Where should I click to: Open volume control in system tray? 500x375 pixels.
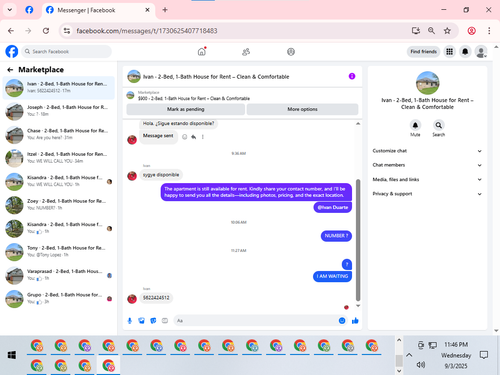point(421,365)
